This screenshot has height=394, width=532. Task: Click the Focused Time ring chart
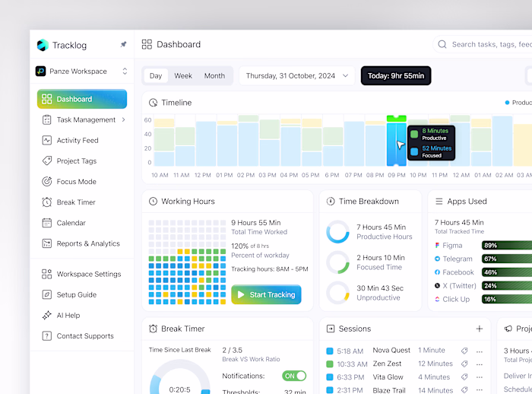click(x=338, y=262)
